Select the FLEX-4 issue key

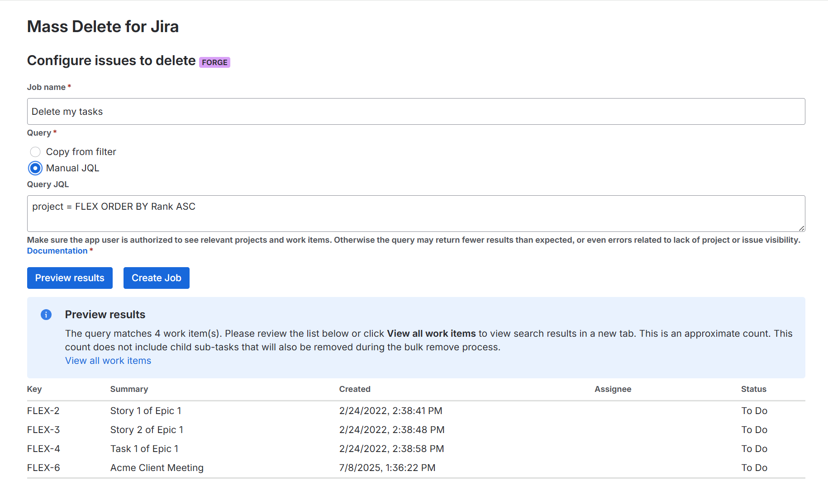pyautogui.click(x=43, y=449)
